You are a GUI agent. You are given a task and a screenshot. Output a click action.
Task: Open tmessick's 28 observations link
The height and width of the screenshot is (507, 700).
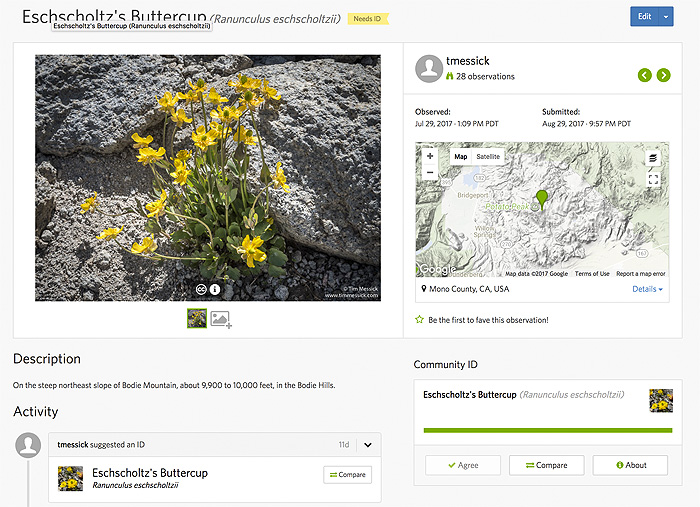(x=485, y=76)
